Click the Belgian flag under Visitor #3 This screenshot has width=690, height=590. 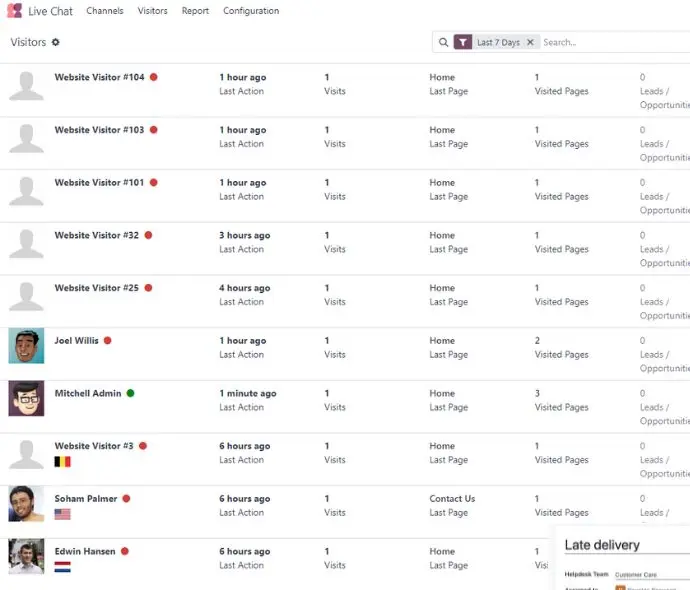point(62,462)
